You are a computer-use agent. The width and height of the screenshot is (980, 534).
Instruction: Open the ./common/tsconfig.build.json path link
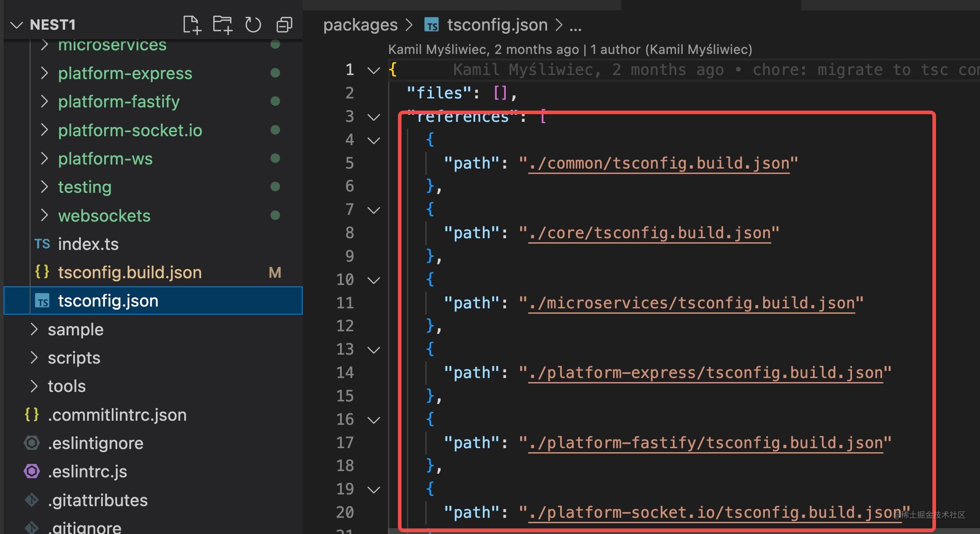[x=658, y=163]
